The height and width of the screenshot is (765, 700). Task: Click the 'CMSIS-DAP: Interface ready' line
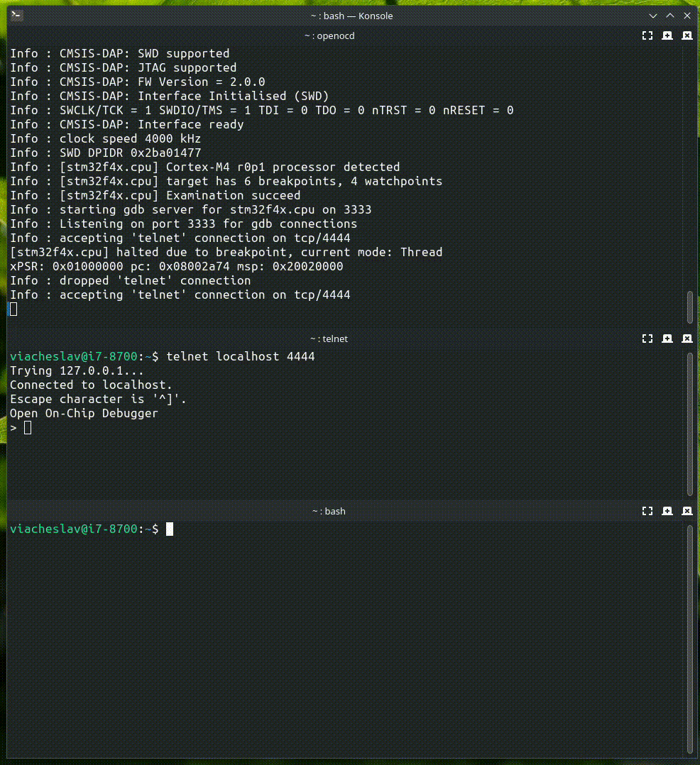click(x=127, y=124)
